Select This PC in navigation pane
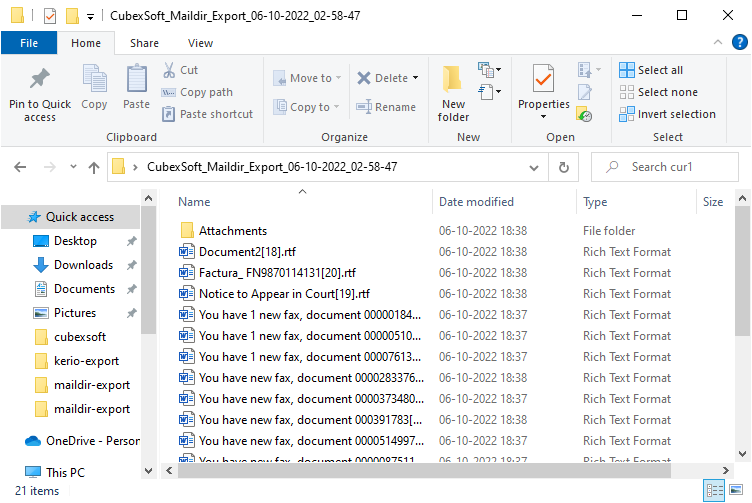Screen dimensions: 752x503 [65, 472]
